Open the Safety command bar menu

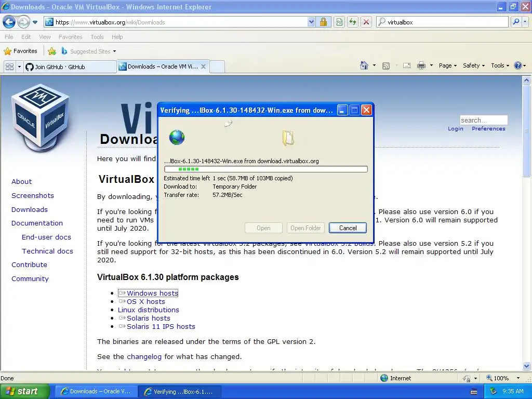(474, 65)
